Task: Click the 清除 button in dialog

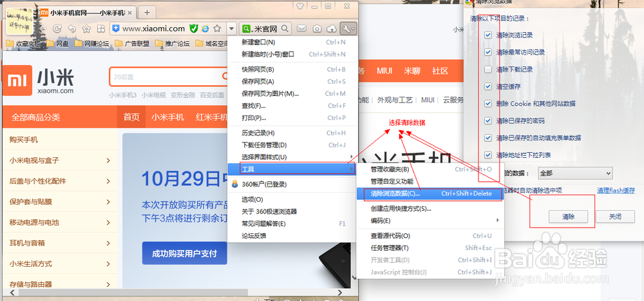Action: 568,217
